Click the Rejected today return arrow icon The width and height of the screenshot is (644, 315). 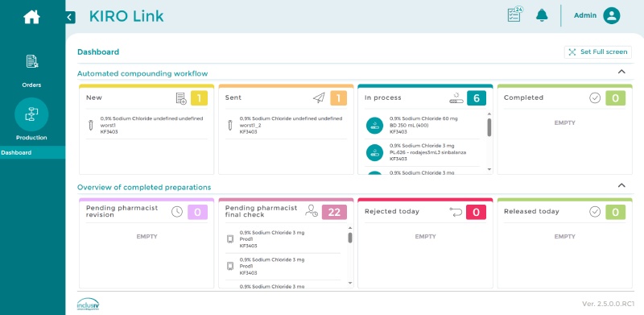click(x=456, y=212)
